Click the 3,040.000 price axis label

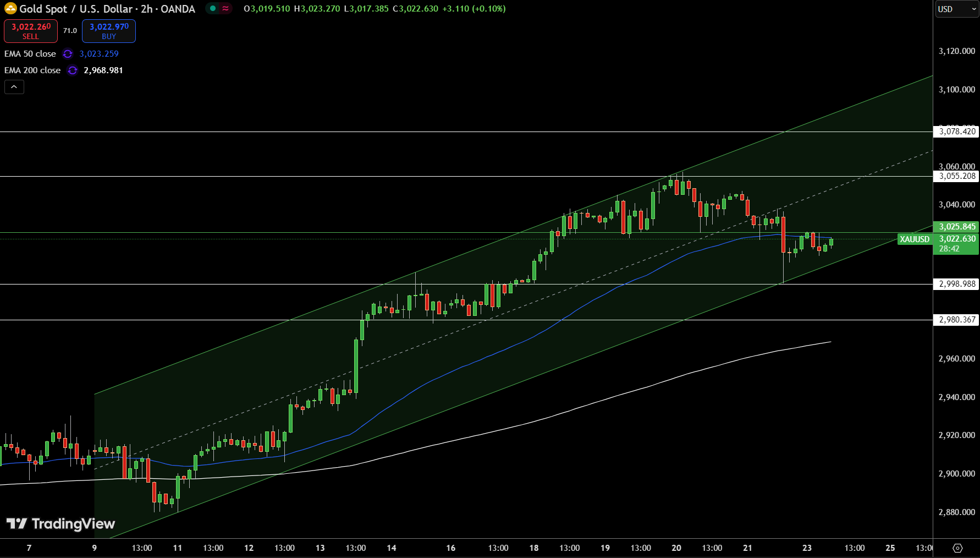[x=956, y=205]
